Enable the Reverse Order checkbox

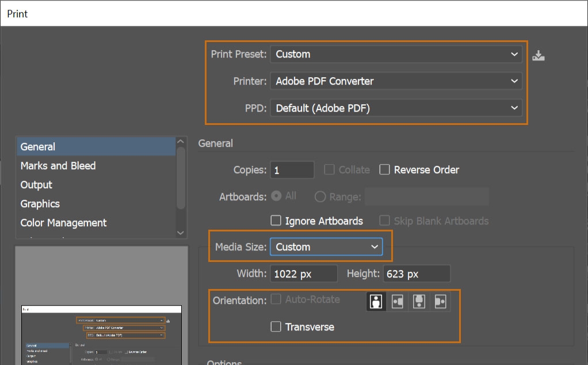(x=384, y=169)
